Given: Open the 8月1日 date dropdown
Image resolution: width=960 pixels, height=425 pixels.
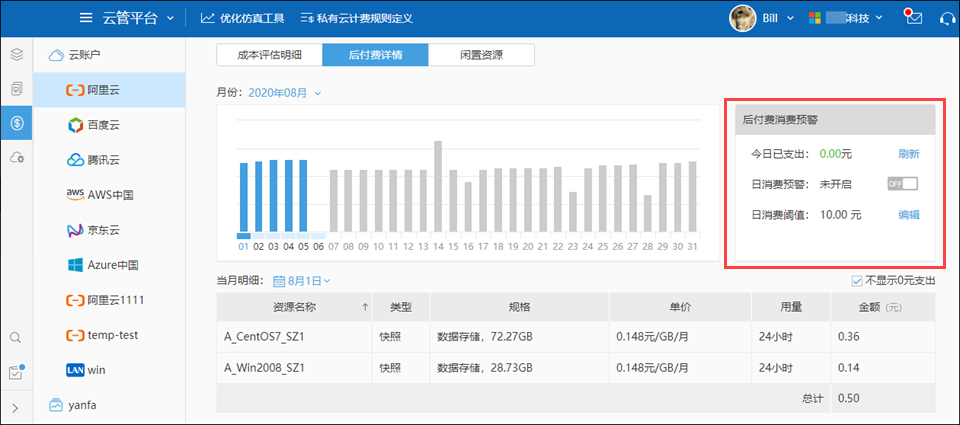Looking at the screenshot, I should 302,282.
